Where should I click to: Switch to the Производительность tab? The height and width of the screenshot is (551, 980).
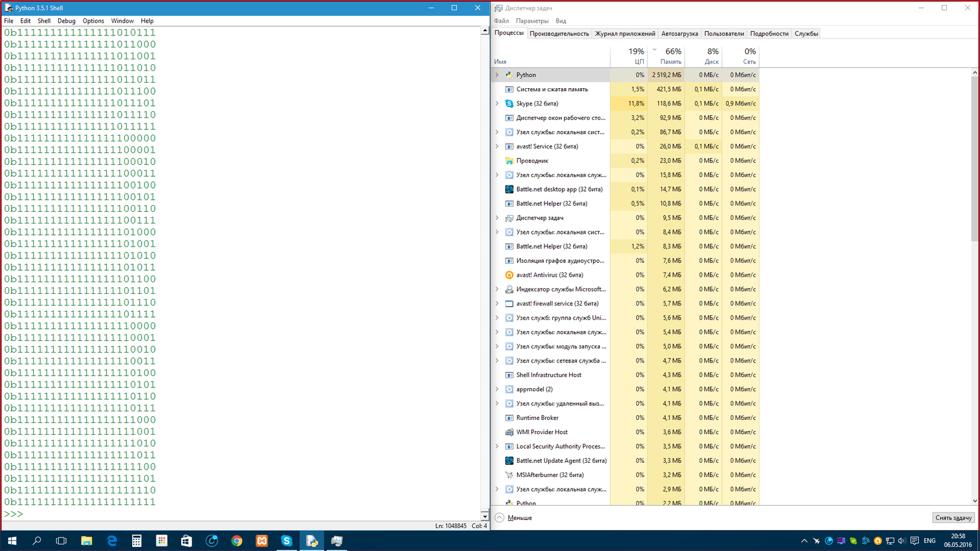[x=559, y=34]
